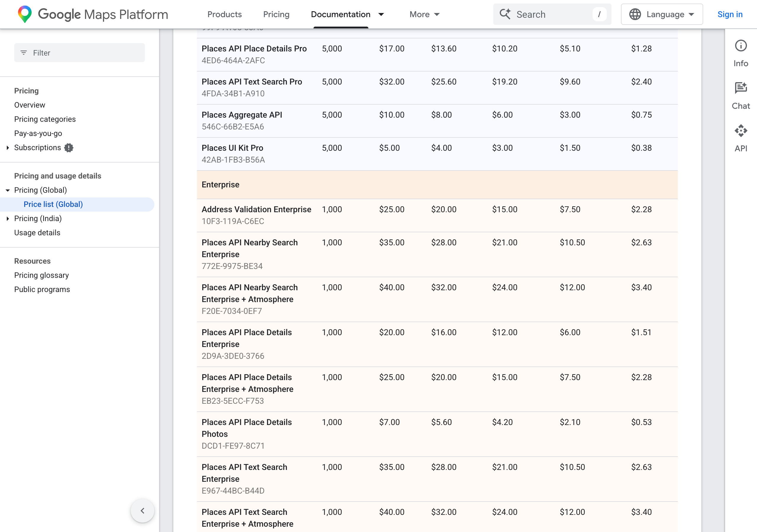Click SKU ID 42AB-1FB3-B56A
757x532 pixels.
click(x=233, y=160)
